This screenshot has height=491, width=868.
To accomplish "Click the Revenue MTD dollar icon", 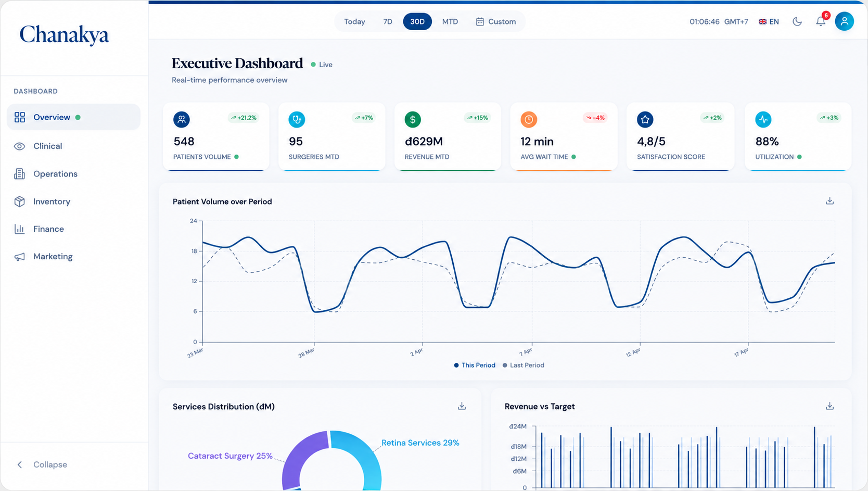I will pyautogui.click(x=413, y=119).
